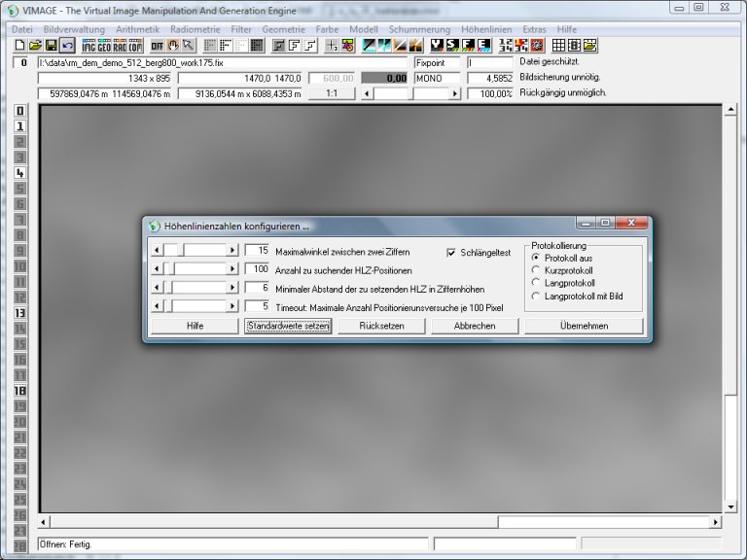Open the Schummerung menu

click(419, 30)
